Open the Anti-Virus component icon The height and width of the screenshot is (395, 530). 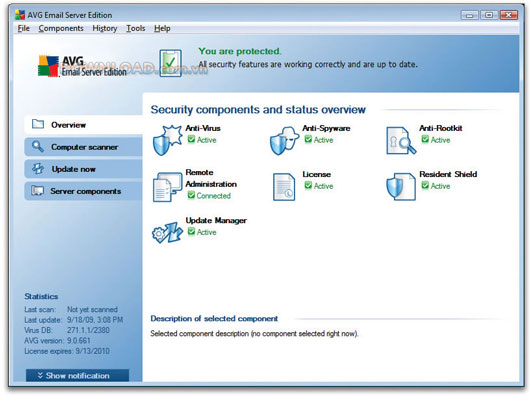[x=167, y=141]
